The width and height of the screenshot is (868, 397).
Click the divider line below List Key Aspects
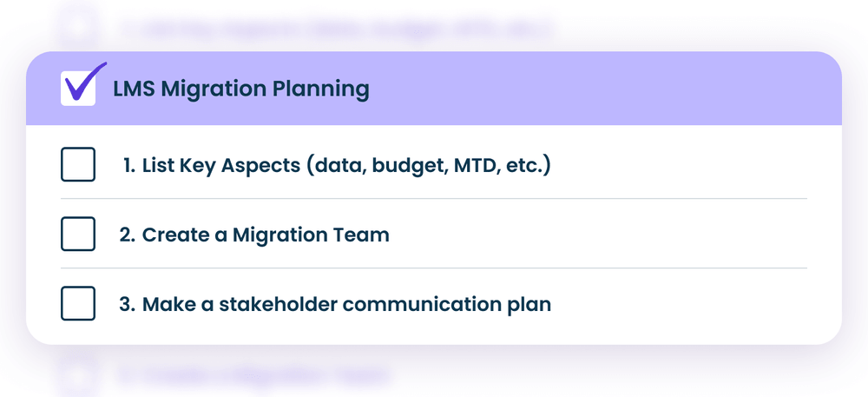434,199
